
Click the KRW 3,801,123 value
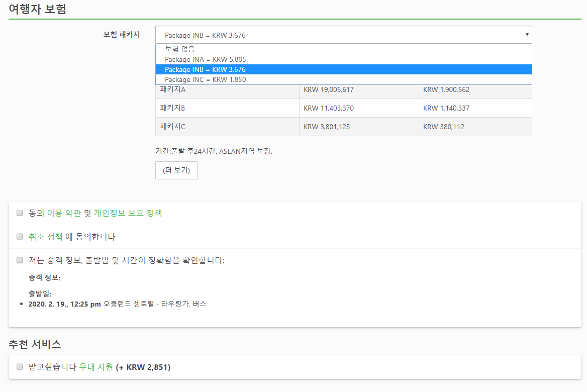[x=327, y=127]
